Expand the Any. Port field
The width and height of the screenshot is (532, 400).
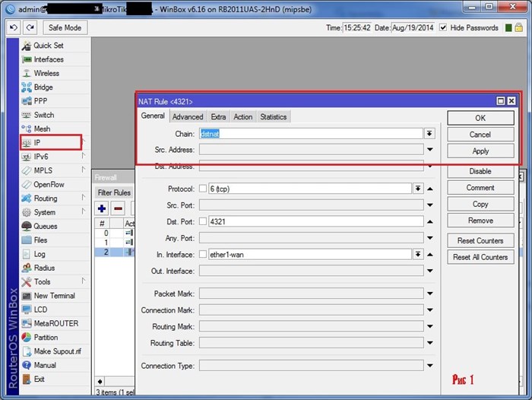(430, 238)
